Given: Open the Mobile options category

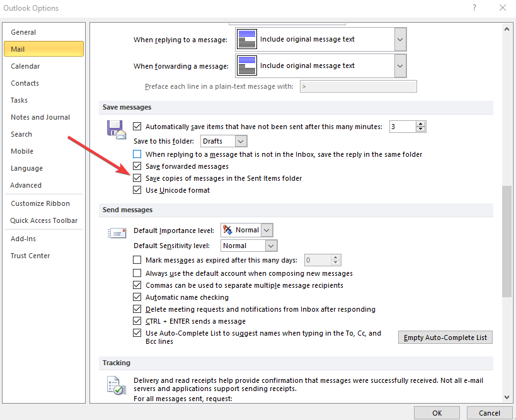Looking at the screenshot, I should pyautogui.click(x=43, y=151).
